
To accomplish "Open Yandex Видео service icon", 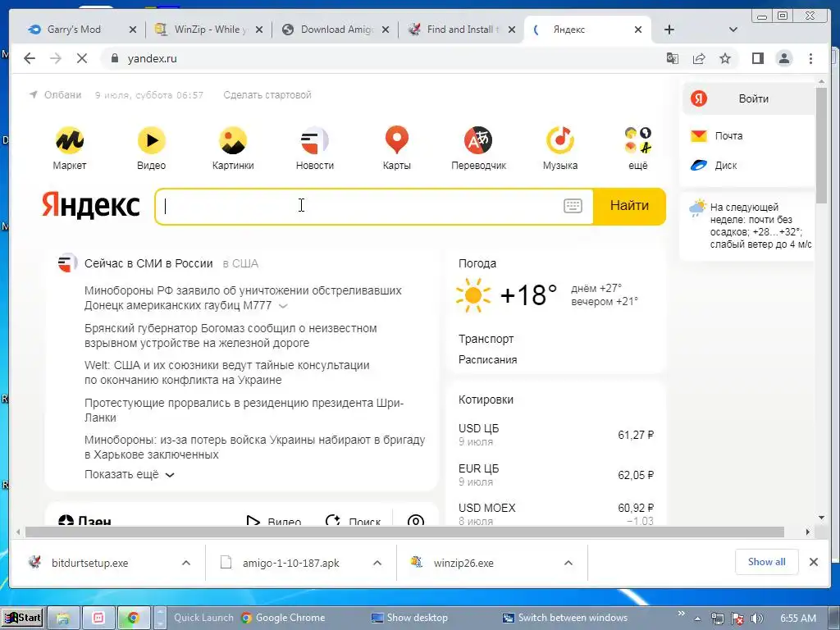I will coord(152,141).
